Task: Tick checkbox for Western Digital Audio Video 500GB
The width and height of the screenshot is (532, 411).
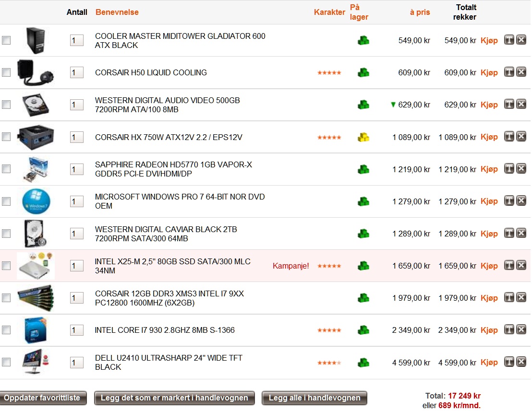Action: pos(6,105)
